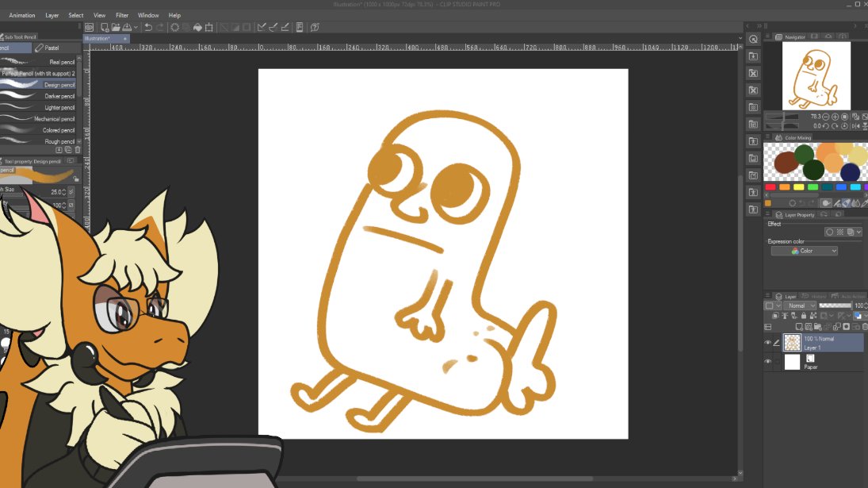The image size is (868, 488).
Task: Create a new raster layer icon
Action: coord(799,327)
